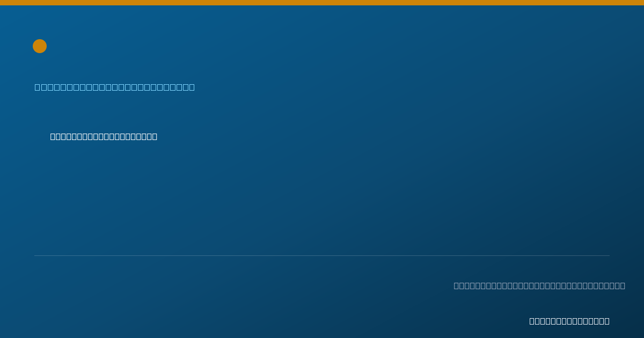Screen dimensions: 644x338
Task: Click the white text in bottom right
Action: [x=569, y=321]
